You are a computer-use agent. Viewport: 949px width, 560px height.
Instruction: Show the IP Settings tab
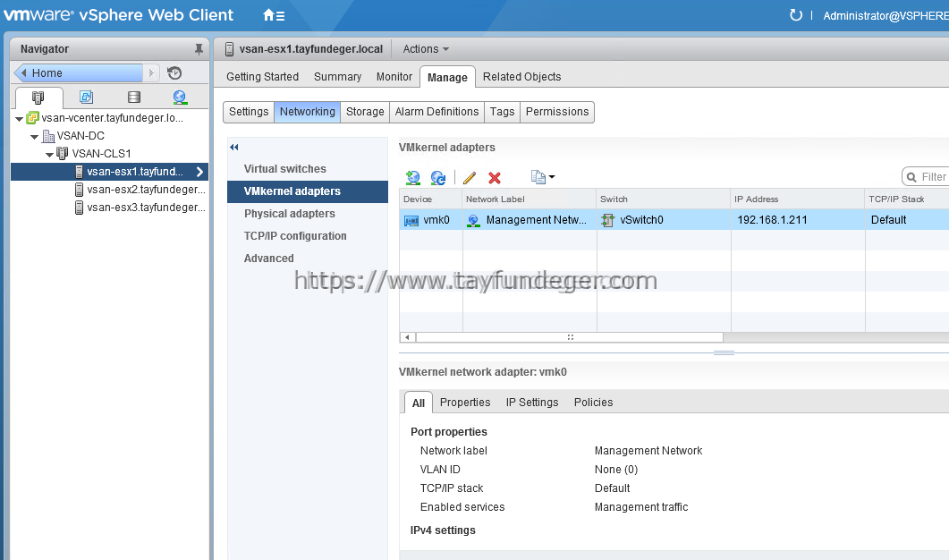[x=532, y=403]
